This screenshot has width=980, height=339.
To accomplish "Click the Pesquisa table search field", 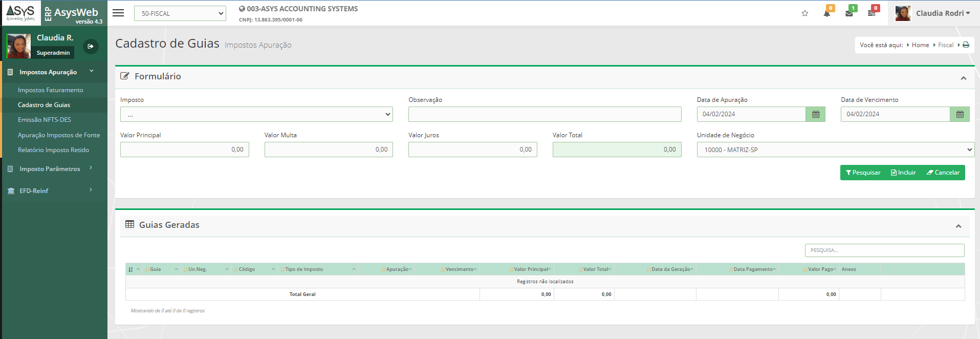I will coord(884,250).
